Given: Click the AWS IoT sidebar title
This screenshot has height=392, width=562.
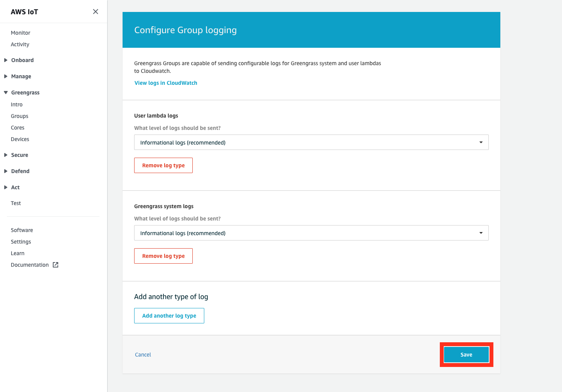Looking at the screenshot, I should 24,12.
